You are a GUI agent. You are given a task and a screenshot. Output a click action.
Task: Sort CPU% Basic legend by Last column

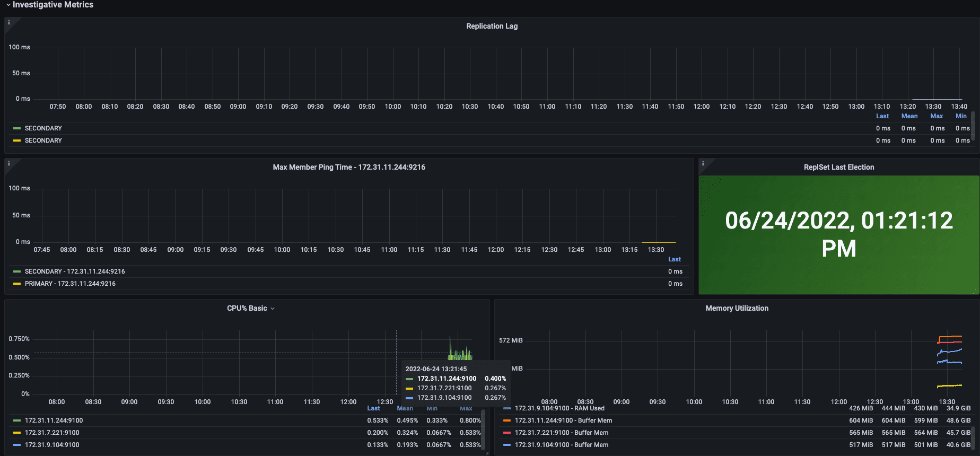point(373,408)
